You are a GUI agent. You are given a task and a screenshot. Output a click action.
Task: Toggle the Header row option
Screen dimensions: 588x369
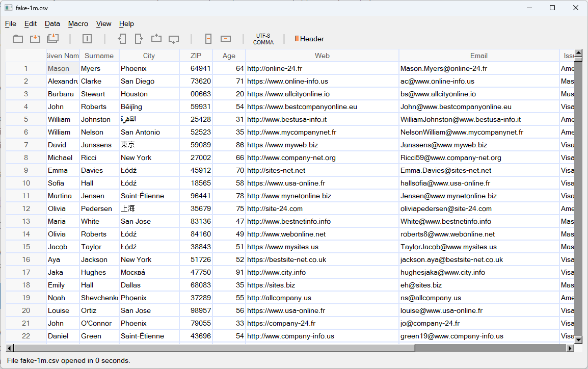(x=309, y=39)
